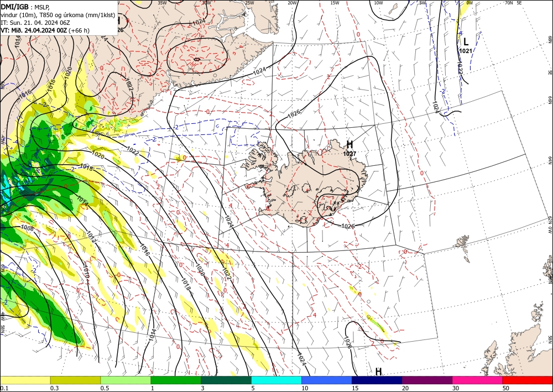Viewport: 553px width, 392px height.
Task: Click the legend value label '50'
Action: point(506,388)
